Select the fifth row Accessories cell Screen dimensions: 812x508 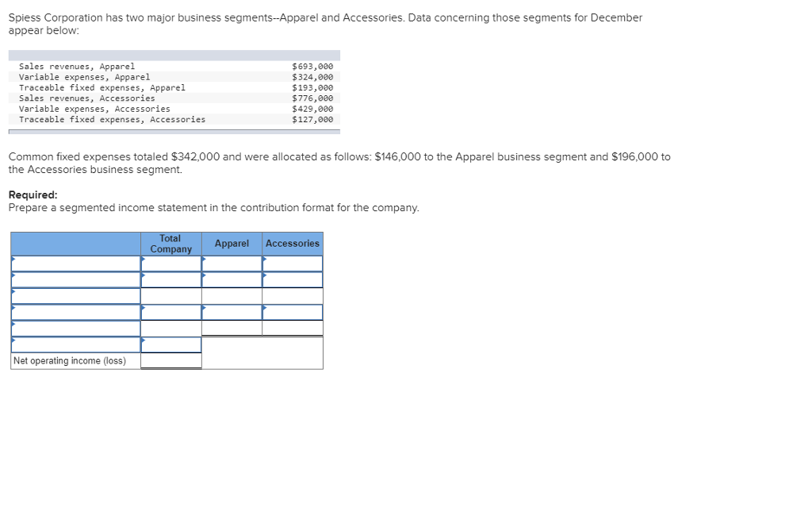tap(293, 328)
